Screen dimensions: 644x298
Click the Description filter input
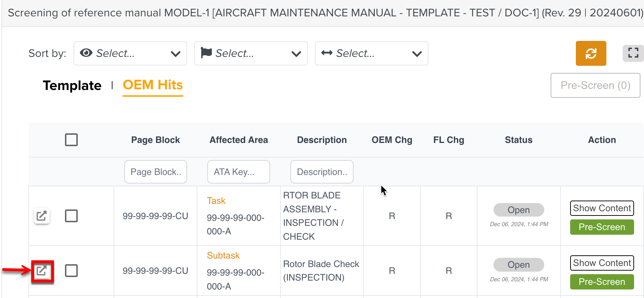click(322, 172)
